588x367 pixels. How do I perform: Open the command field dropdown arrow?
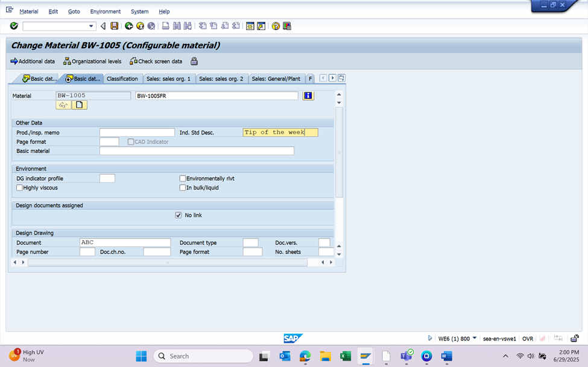click(91, 27)
